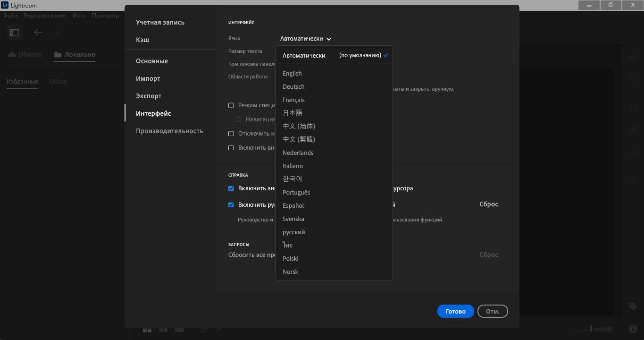Screen dimensions: 644x340
Task: Open the Производительность settings section
Action: click(169, 131)
